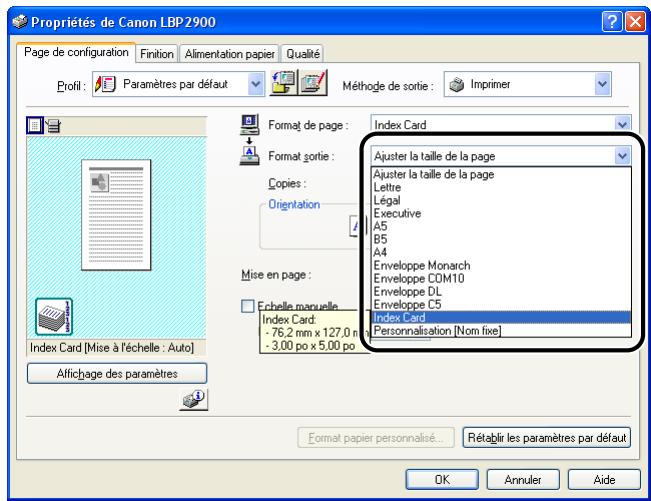Screen dimensions: 651x501
Task: Click the Affichage des paramètres button
Action: pyautogui.click(x=117, y=374)
